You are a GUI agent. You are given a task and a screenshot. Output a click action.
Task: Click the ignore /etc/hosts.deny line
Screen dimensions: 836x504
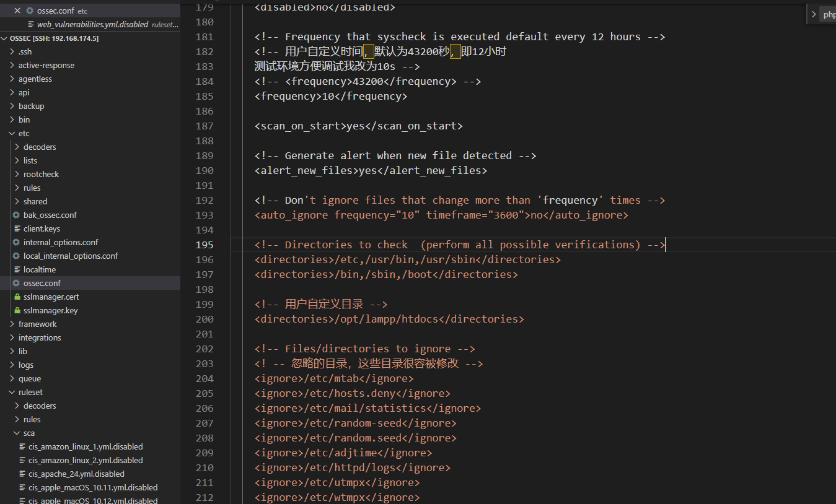tap(352, 393)
